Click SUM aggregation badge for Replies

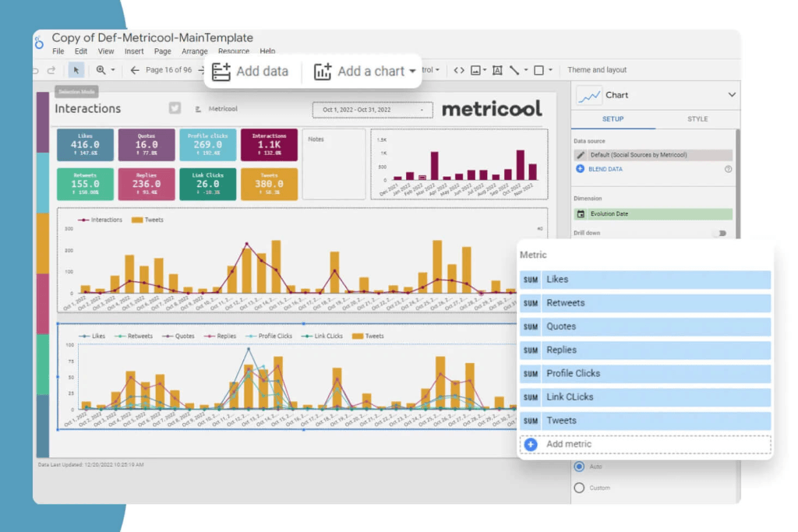click(x=531, y=350)
